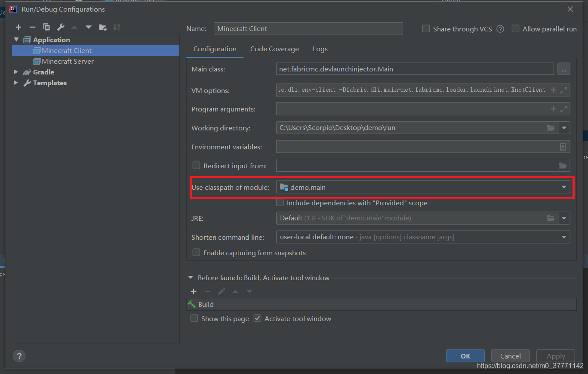Remove the Before launch task
Viewport: 588px width, 374px height.
[207, 291]
